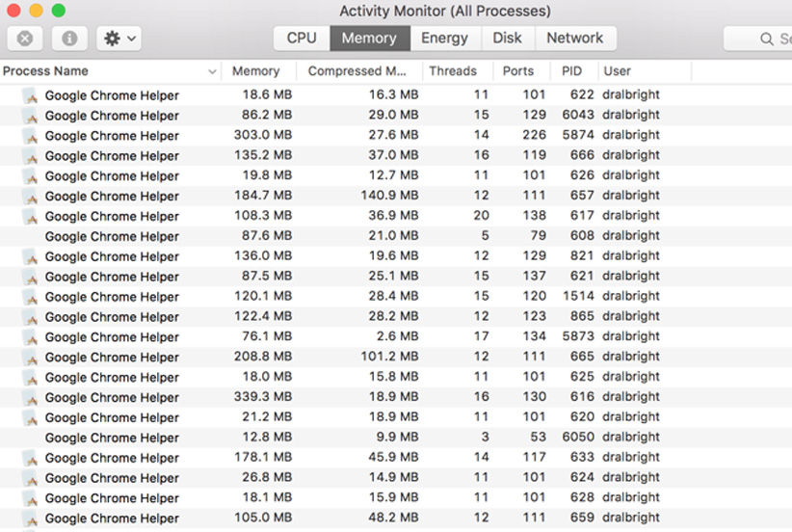This screenshot has width=792, height=532.
Task: Sort by Memory column header
Action: click(255, 71)
